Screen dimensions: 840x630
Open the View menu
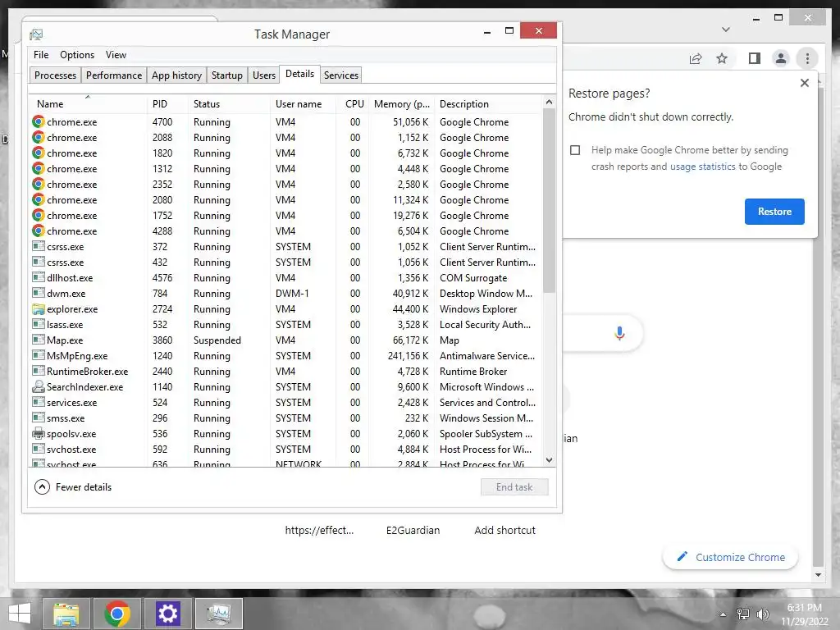coord(116,55)
